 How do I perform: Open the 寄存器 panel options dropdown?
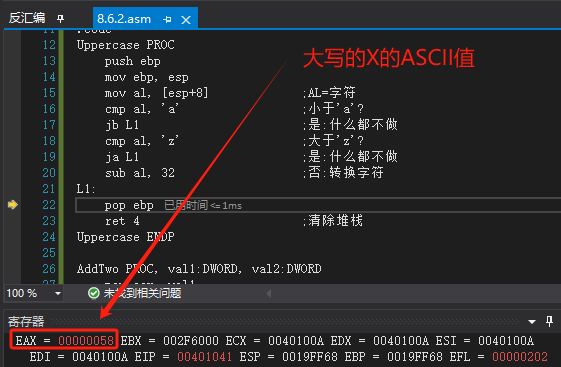tap(532, 322)
